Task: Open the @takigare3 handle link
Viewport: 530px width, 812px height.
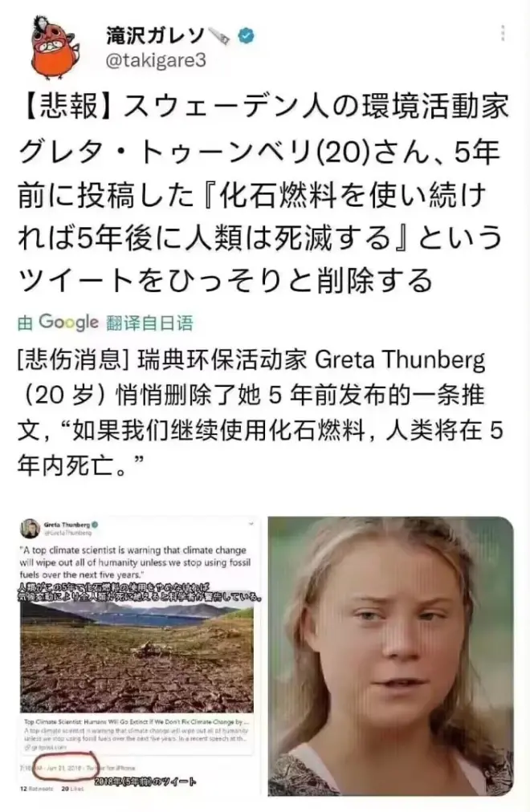Action: [x=156, y=61]
